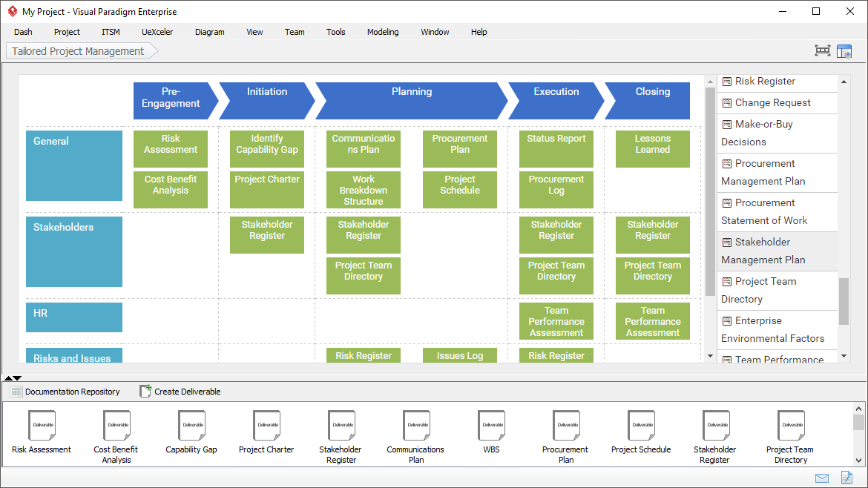
Task: Click the Make-or-Buy Decisions item icon
Action: tap(727, 125)
